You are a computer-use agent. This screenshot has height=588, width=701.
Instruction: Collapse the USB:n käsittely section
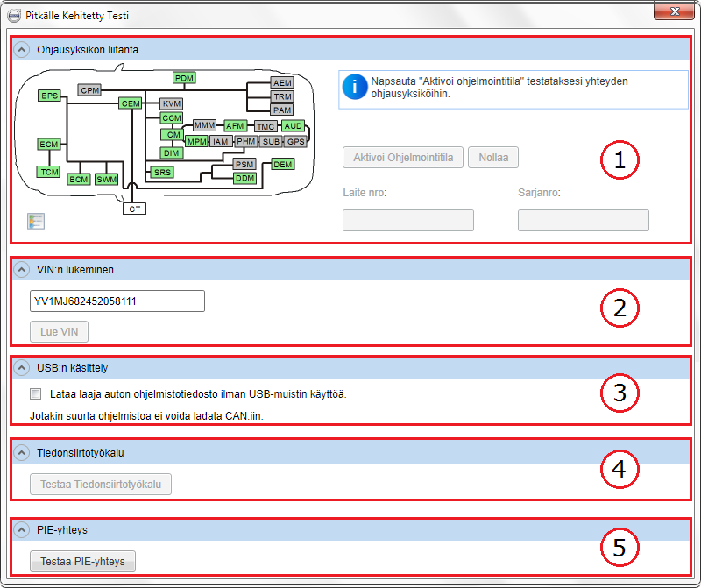(x=21, y=367)
